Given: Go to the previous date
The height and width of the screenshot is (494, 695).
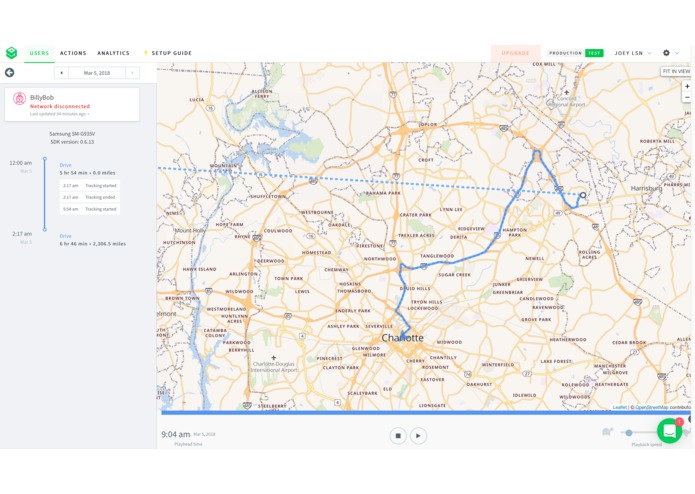Looking at the screenshot, I should 61,73.
